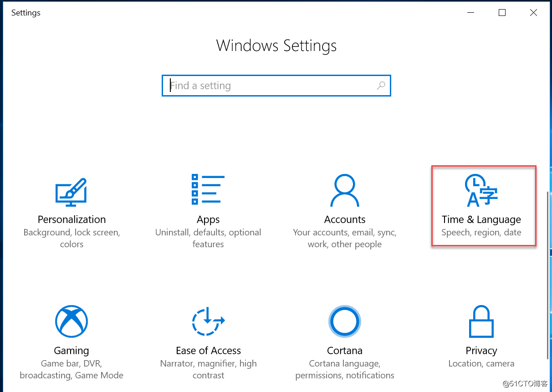Maximize the Settings window
Viewport: 552px width, 392px height.
click(502, 13)
